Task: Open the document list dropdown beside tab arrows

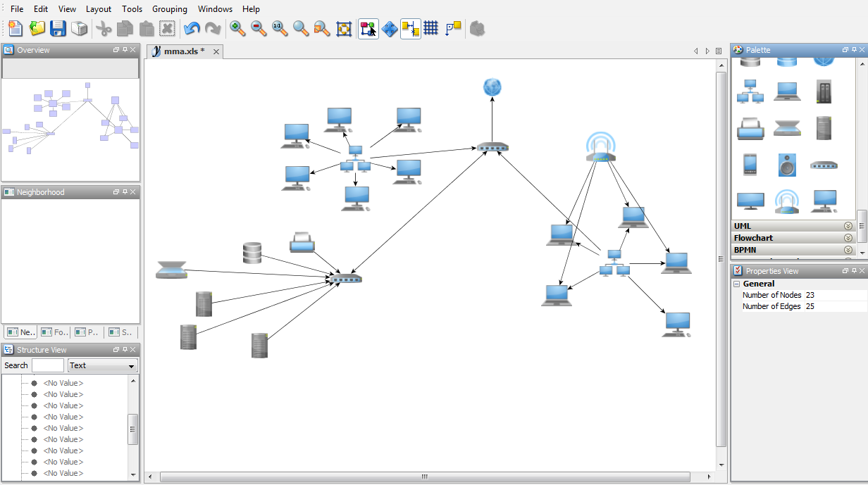Action: point(719,51)
